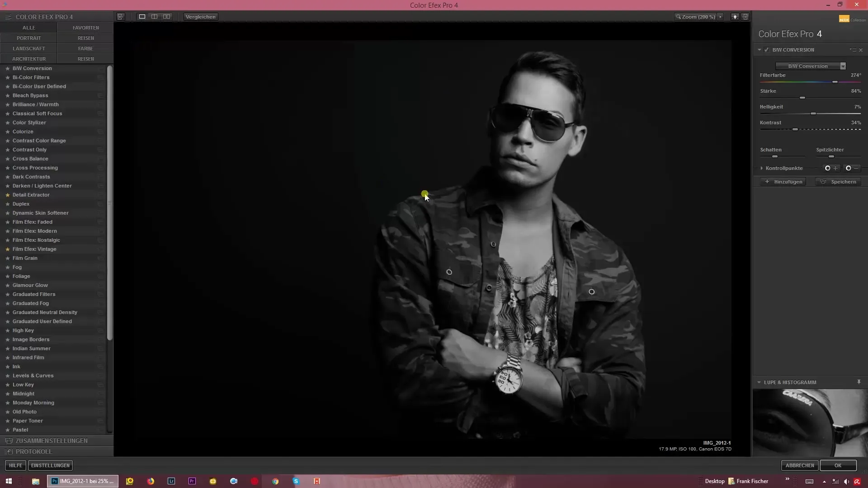Open Zusammenstellungen recipes section
The image size is (868, 488).
[57, 441]
